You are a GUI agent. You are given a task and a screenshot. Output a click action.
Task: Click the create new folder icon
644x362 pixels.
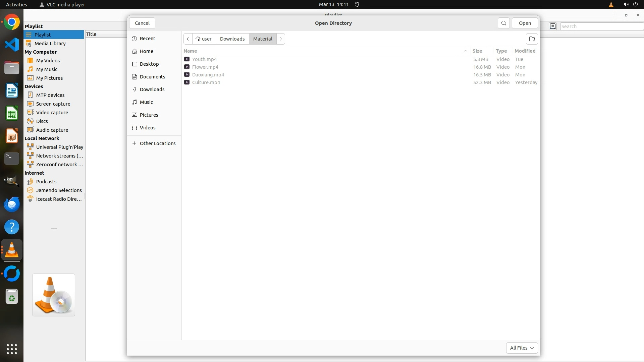tap(532, 39)
